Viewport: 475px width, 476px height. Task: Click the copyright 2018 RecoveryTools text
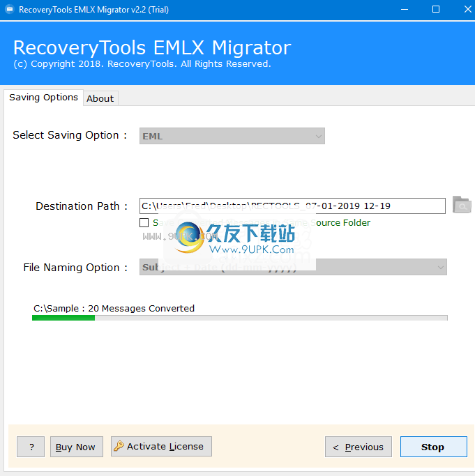coord(142,64)
